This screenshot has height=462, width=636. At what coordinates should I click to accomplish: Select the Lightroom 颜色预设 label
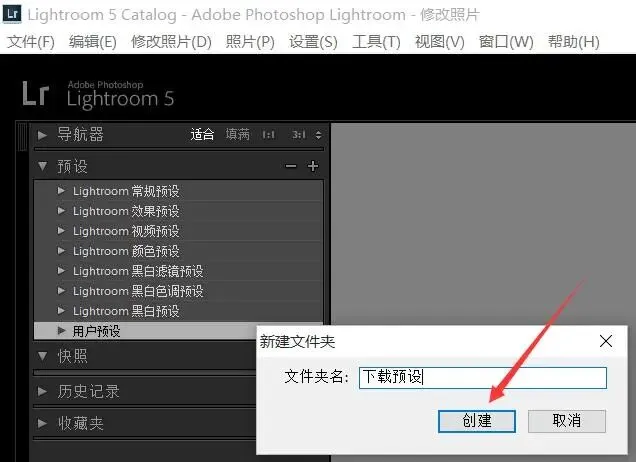point(126,251)
